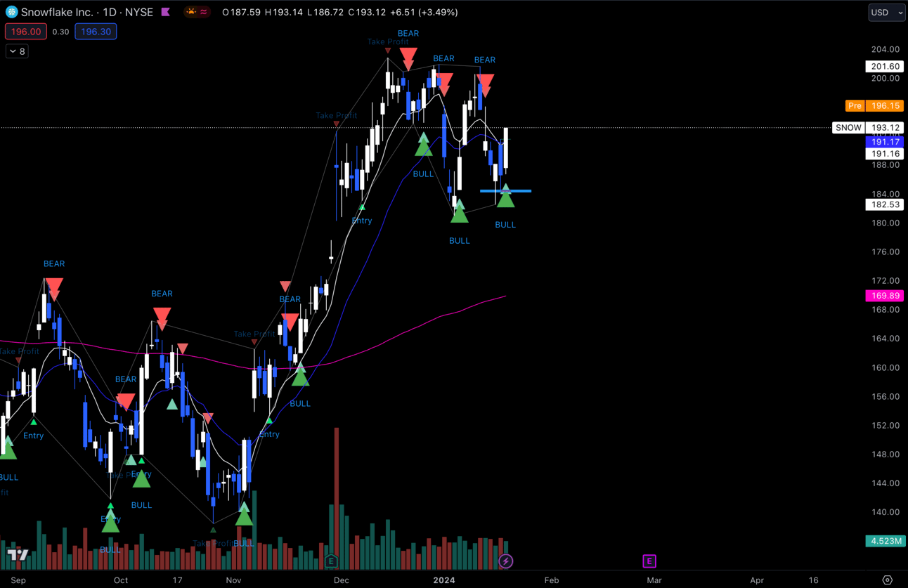Click the pink wavy data-status icon
Screen dimensions: 908x588
[204, 12]
